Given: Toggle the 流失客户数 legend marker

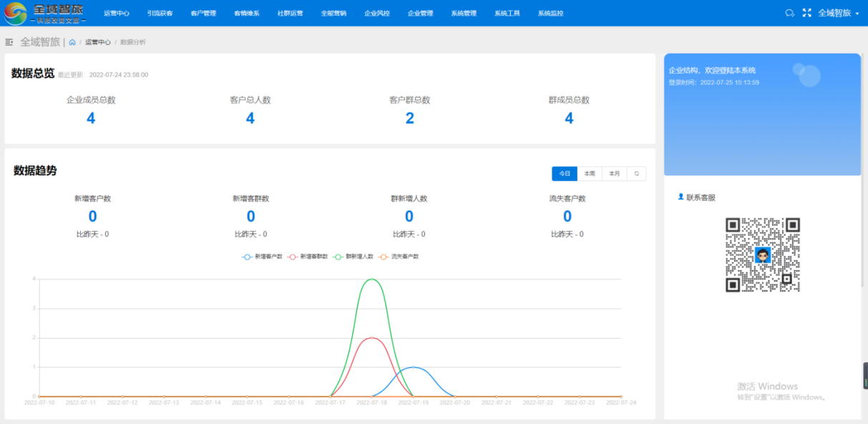Looking at the screenshot, I should click(384, 256).
